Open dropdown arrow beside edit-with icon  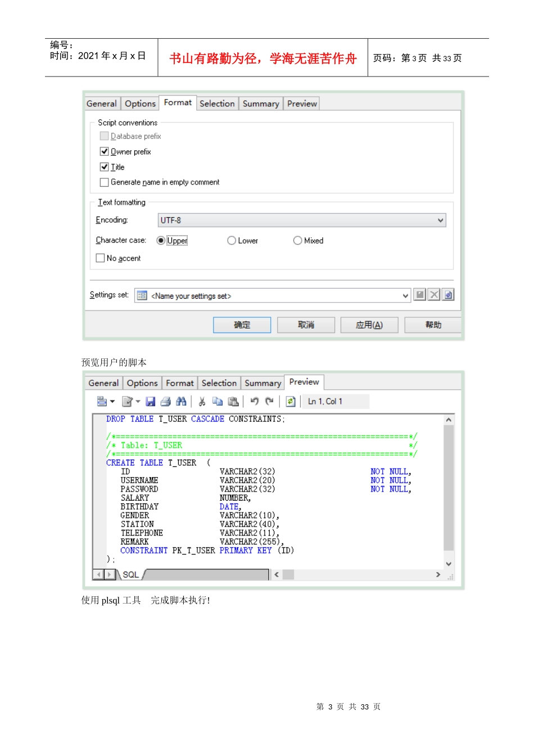pyautogui.click(x=138, y=401)
